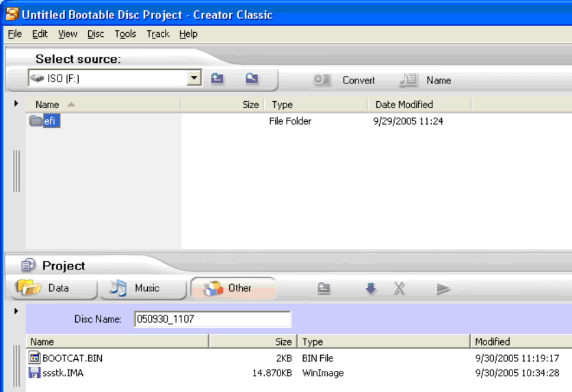Sort project list by Name column
Viewport: 572px width, 392px height.
pyautogui.click(x=118, y=341)
